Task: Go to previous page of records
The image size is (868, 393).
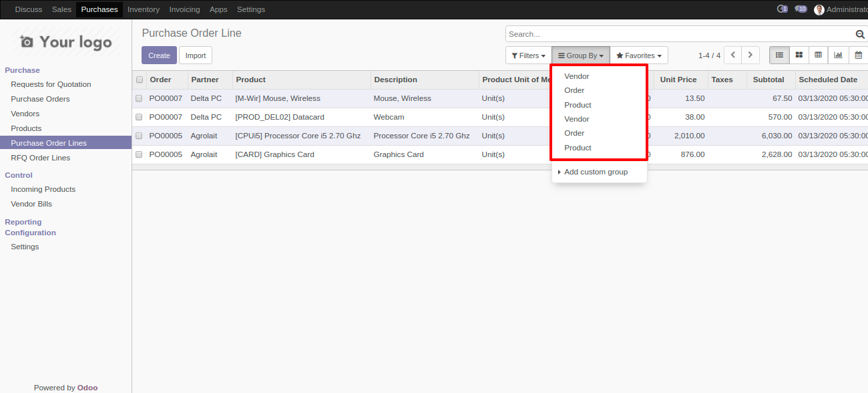Action: 733,55
